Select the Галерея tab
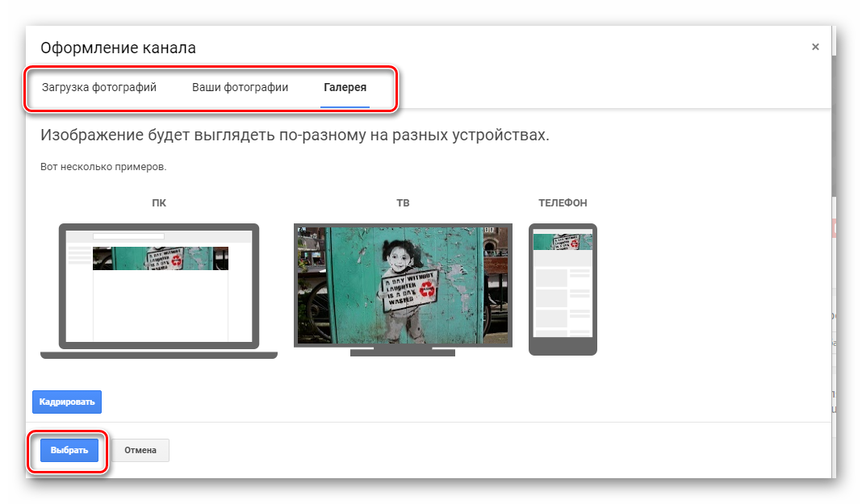 (345, 87)
